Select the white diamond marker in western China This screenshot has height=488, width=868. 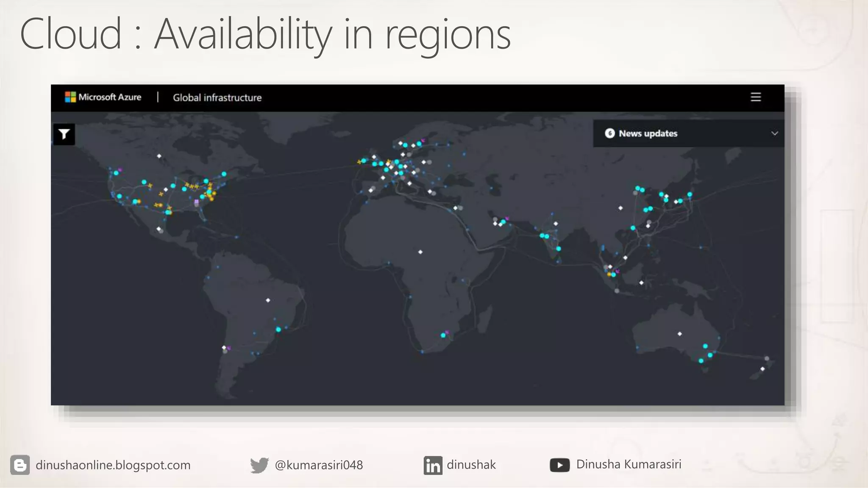[620, 208]
